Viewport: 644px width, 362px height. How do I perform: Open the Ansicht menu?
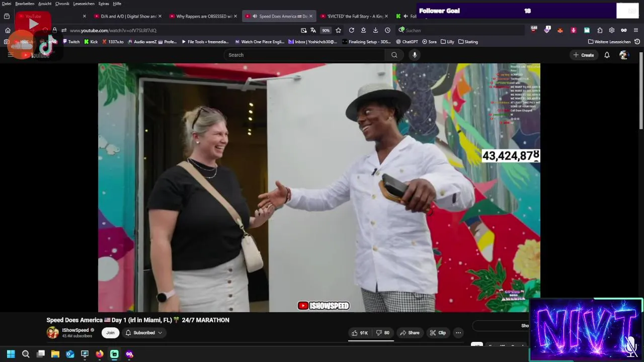tap(45, 4)
